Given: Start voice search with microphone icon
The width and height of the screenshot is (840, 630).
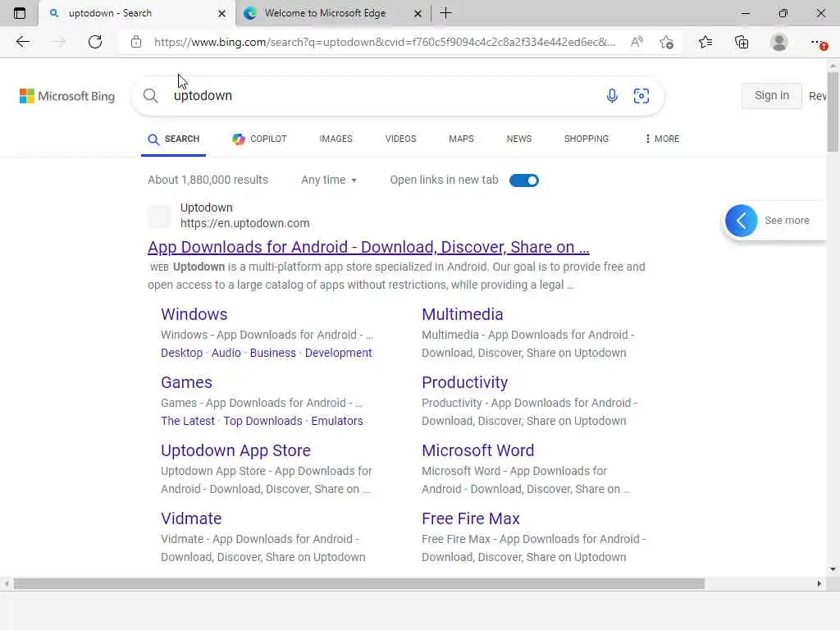Looking at the screenshot, I should pyautogui.click(x=612, y=96).
